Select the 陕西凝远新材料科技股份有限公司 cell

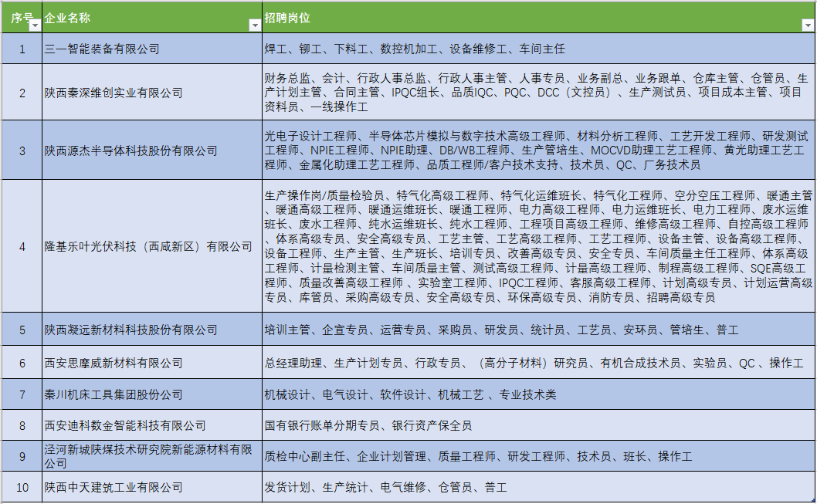click(x=152, y=330)
